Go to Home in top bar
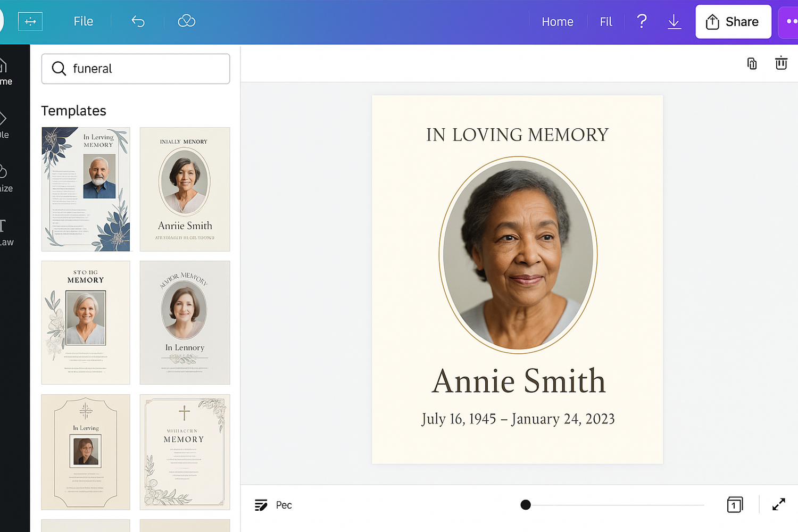Screen dimensions: 798x532 click(558, 22)
